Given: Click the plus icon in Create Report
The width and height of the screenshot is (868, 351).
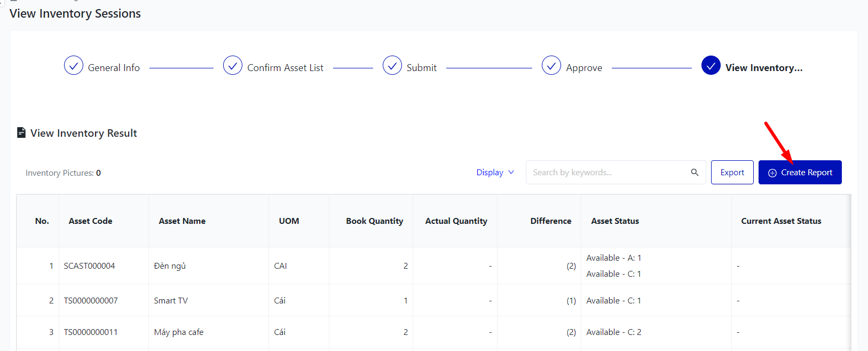Looking at the screenshot, I should pyautogui.click(x=772, y=173).
